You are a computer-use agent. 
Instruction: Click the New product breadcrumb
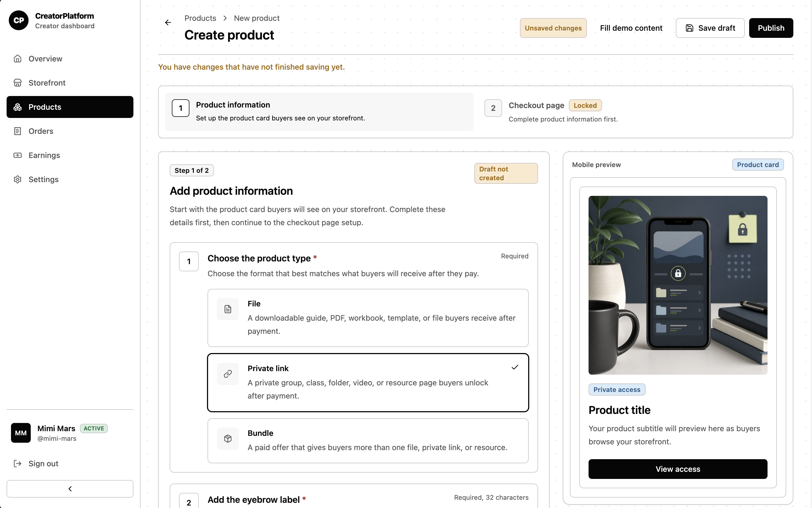pyautogui.click(x=257, y=18)
